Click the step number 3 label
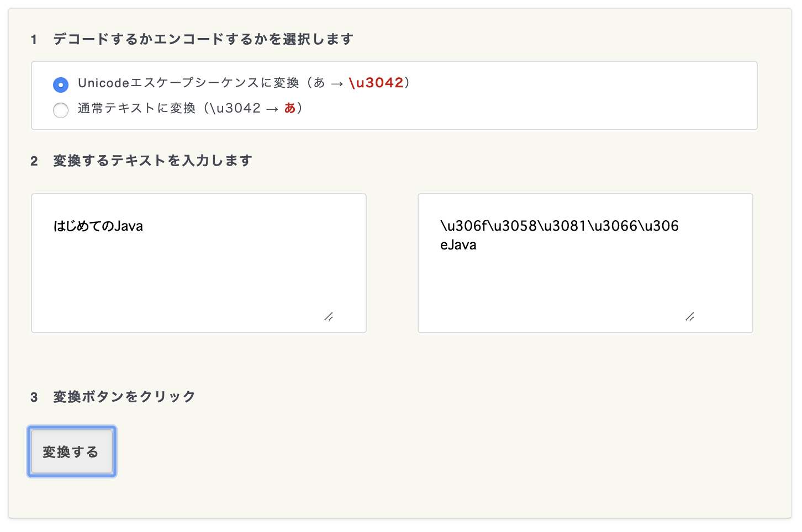Screen dimensions: 802x532 [34, 397]
